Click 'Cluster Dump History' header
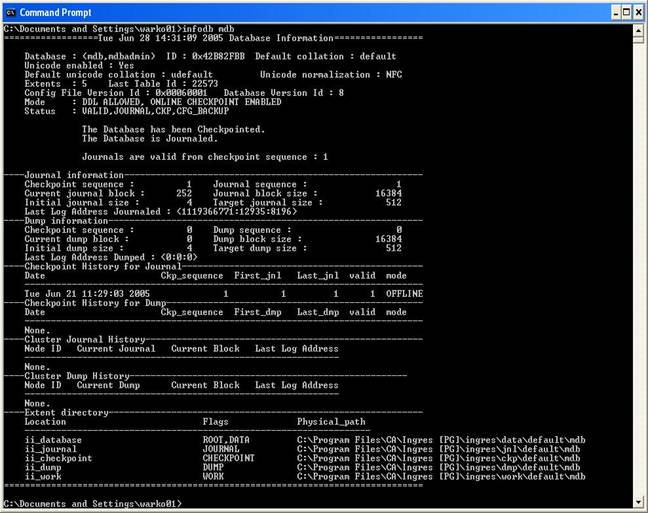The width and height of the screenshot is (648, 513). coord(76,376)
